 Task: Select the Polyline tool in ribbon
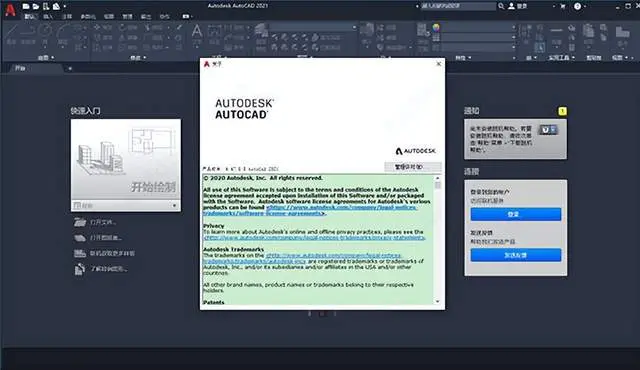coord(28,33)
